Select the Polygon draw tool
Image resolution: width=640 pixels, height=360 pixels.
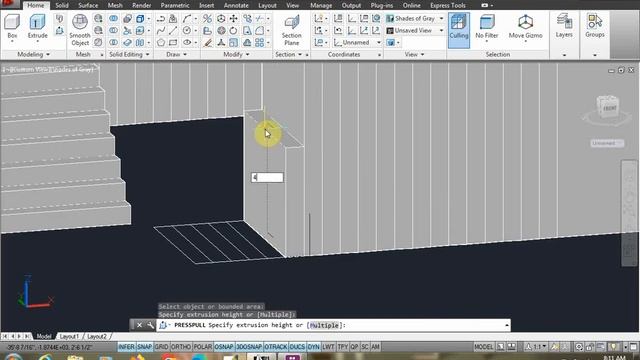pos(161,42)
